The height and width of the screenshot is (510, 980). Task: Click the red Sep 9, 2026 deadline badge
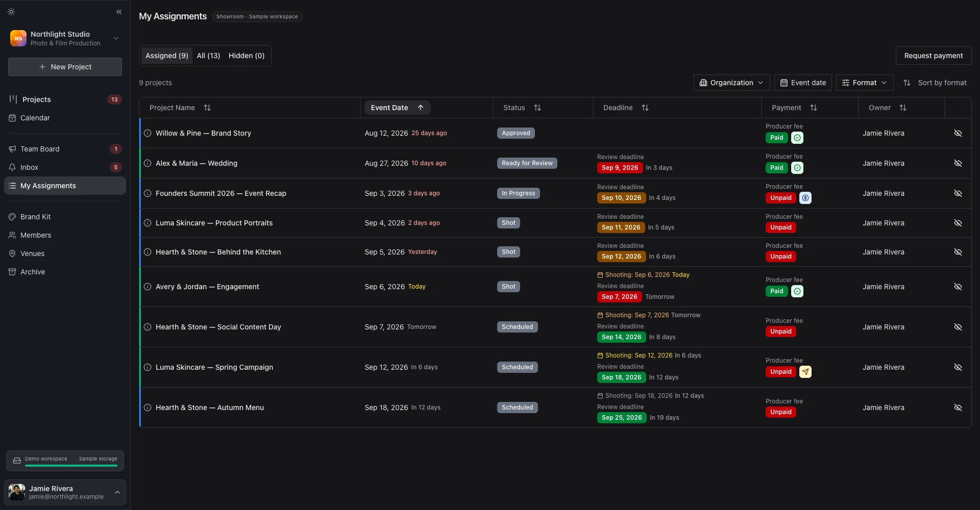tap(620, 168)
